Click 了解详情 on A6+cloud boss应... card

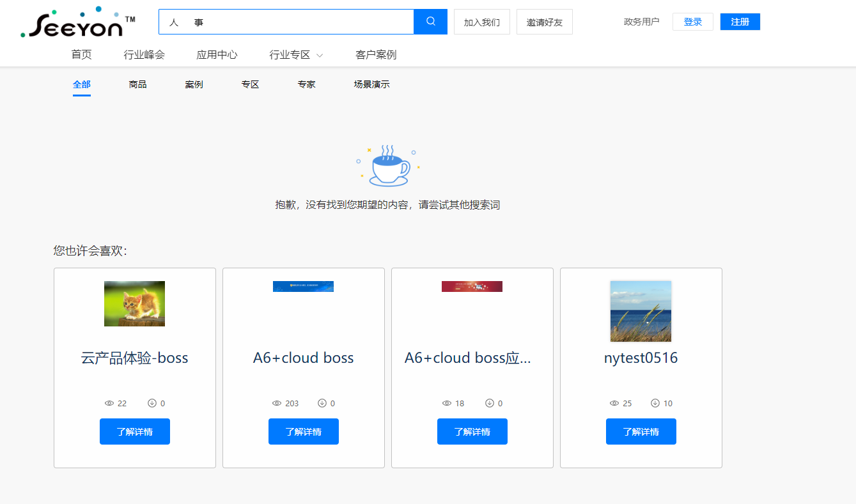pyautogui.click(x=472, y=432)
